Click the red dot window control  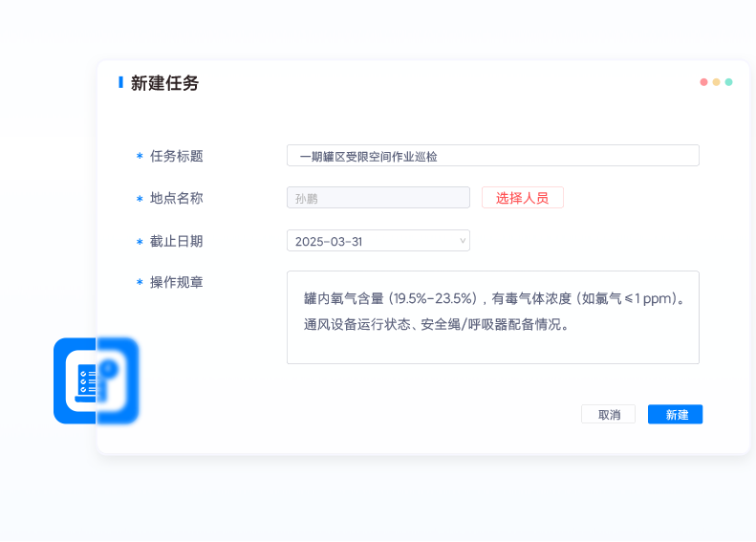(x=703, y=82)
